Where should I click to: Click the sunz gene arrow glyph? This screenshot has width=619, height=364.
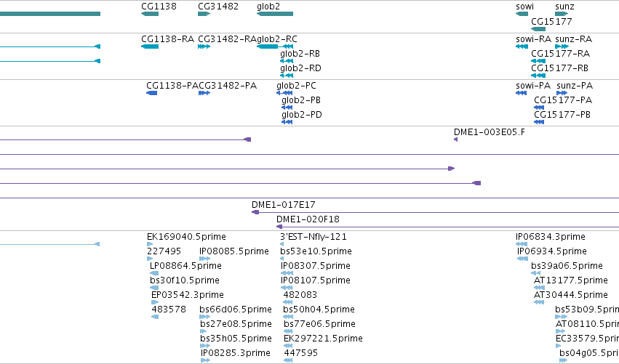(562, 14)
